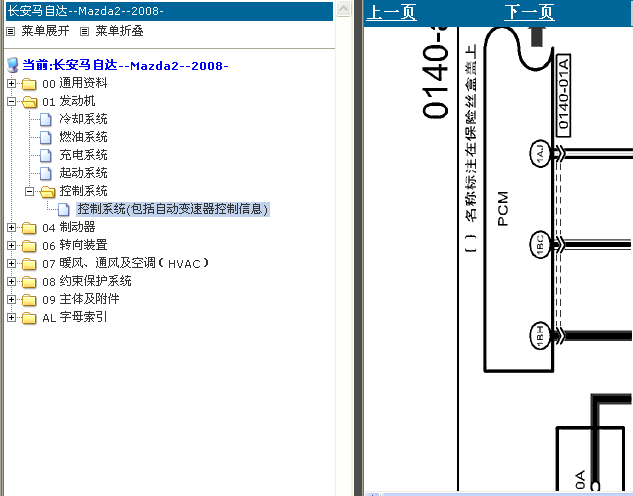Open the 起动系统 page

point(83,173)
